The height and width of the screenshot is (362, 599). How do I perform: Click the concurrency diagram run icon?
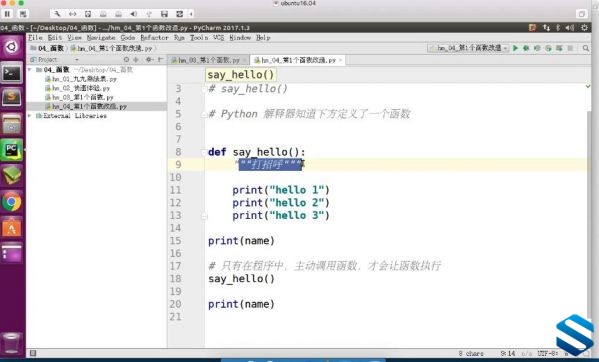[559, 48]
